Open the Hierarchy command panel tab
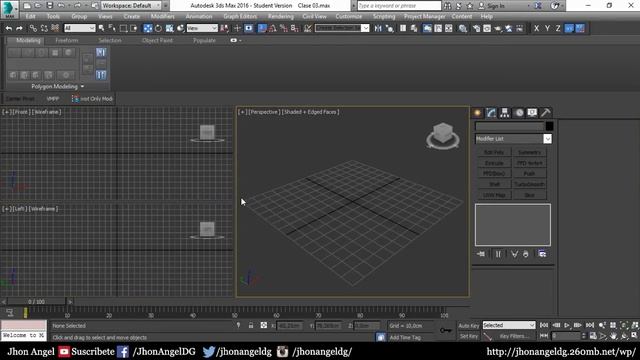This screenshot has width=640, height=360. (504, 113)
